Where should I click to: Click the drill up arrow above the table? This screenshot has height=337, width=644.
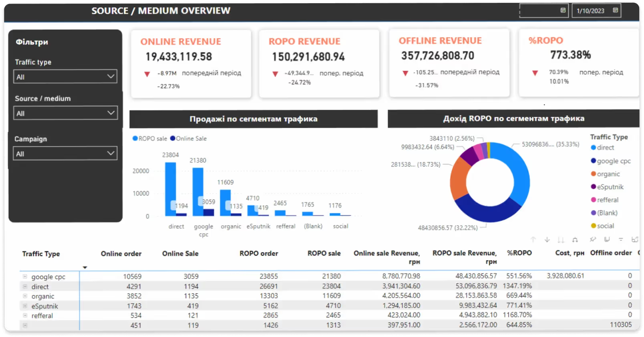533,240
